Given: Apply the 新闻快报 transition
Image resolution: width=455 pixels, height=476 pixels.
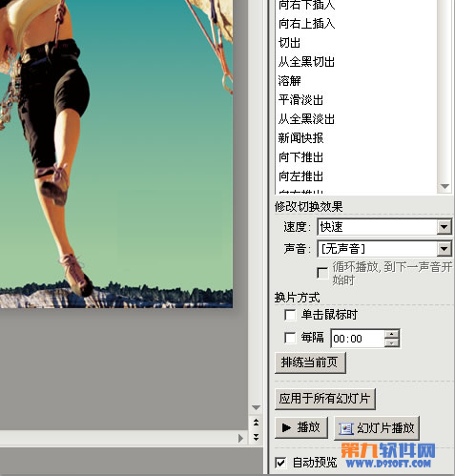Looking at the screenshot, I should click(300, 138).
